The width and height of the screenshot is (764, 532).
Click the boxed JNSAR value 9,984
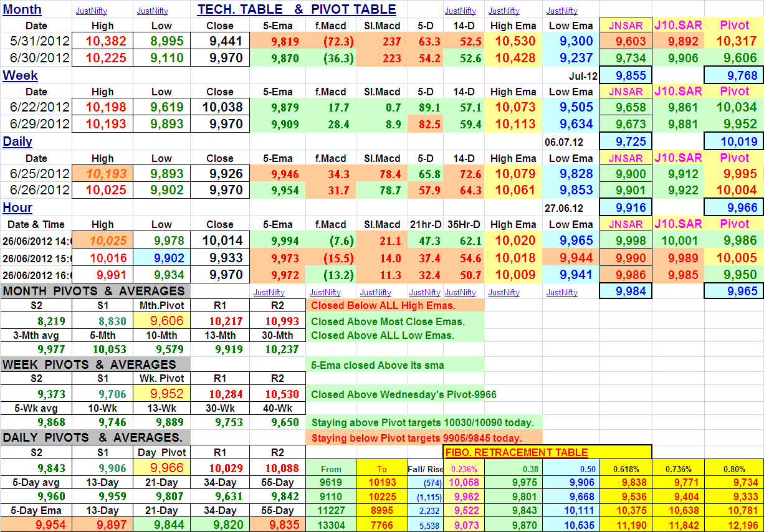tap(626, 290)
